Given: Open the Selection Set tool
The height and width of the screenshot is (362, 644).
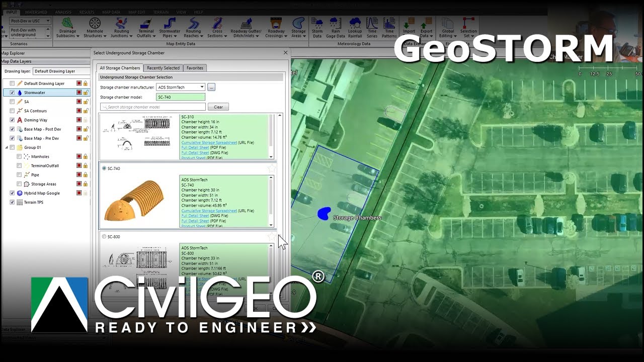Looking at the screenshot, I should (x=468, y=28).
